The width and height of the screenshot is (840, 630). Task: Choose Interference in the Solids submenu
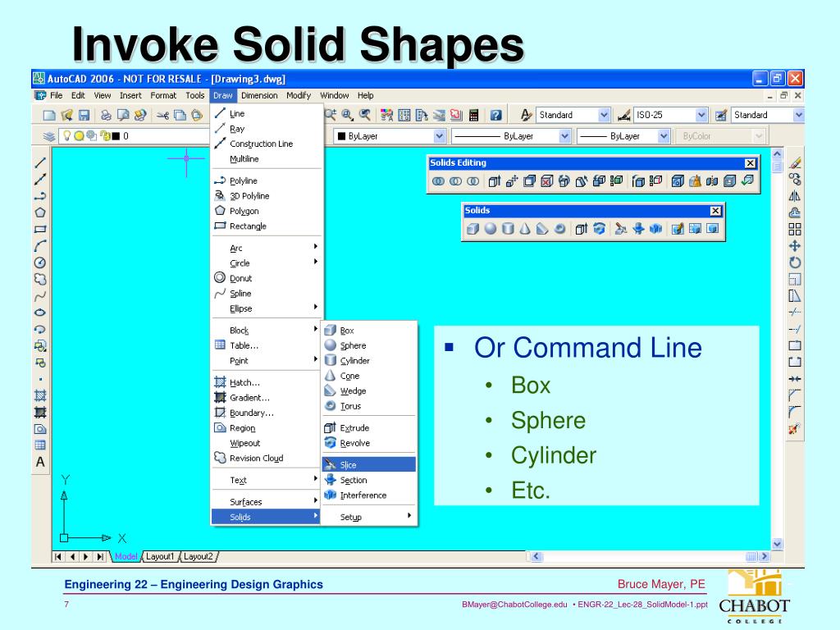tap(369, 495)
